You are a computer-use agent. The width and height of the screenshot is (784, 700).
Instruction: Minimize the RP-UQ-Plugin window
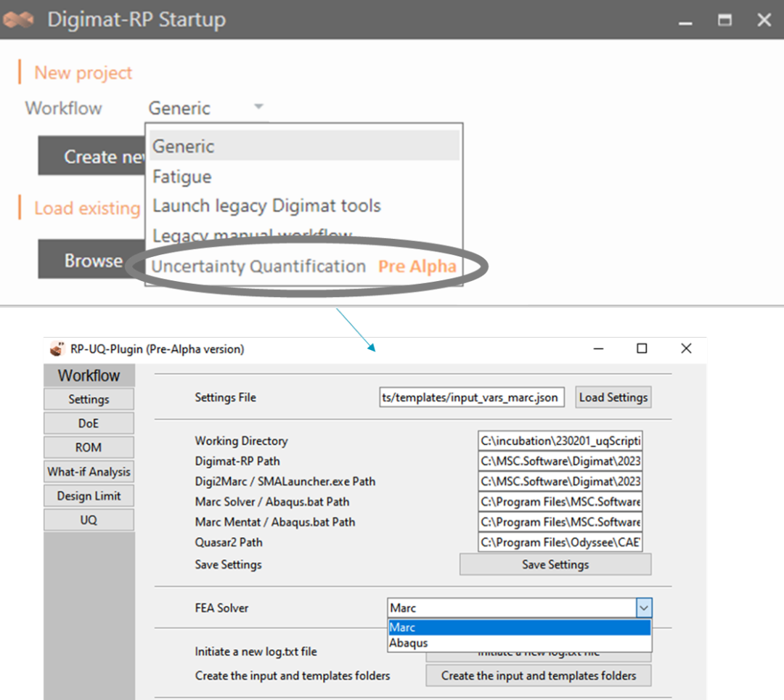[x=598, y=349]
